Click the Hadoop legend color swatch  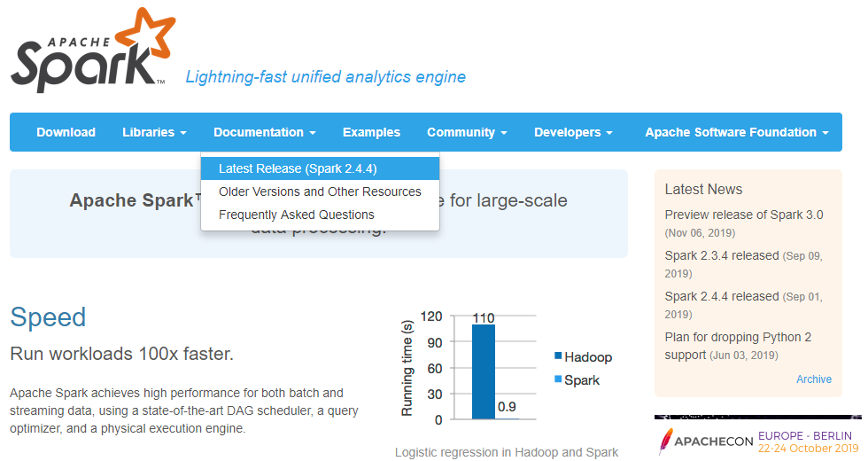pyautogui.click(x=558, y=356)
